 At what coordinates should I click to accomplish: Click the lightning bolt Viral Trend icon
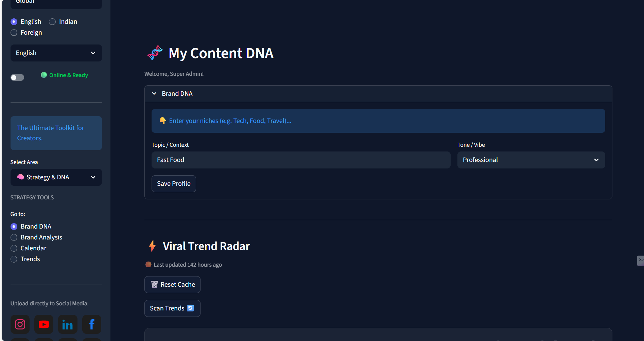tap(153, 246)
